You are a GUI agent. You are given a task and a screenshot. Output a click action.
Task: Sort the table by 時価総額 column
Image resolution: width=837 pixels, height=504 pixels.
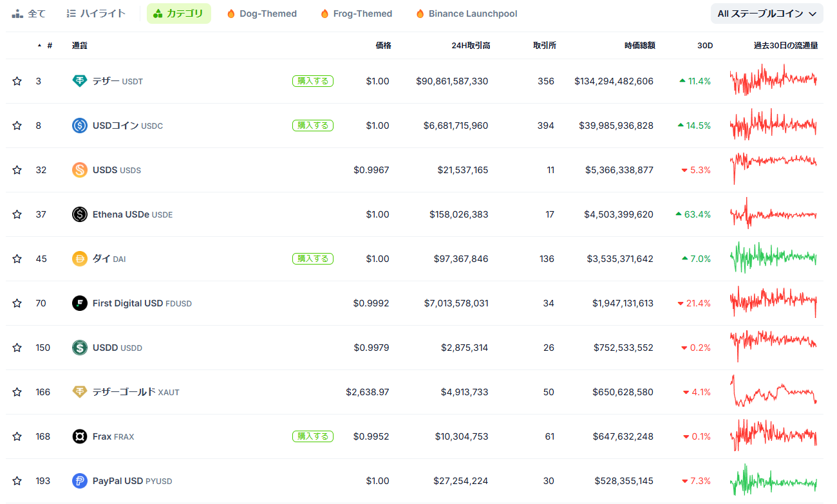[639, 46]
